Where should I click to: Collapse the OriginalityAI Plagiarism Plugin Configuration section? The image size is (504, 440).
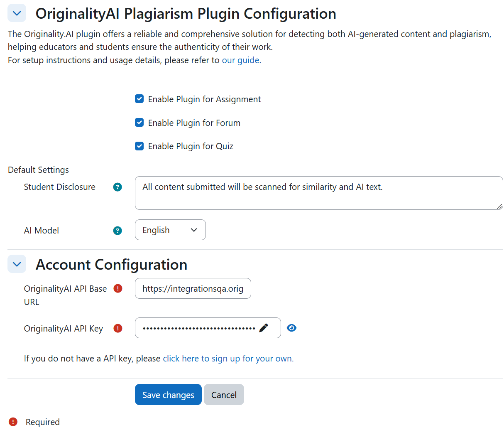(17, 13)
